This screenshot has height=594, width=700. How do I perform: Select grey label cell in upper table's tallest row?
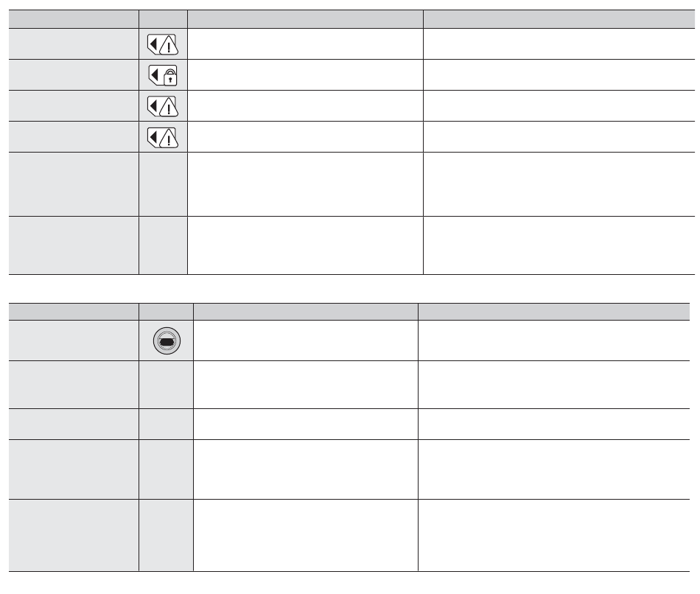74,184
